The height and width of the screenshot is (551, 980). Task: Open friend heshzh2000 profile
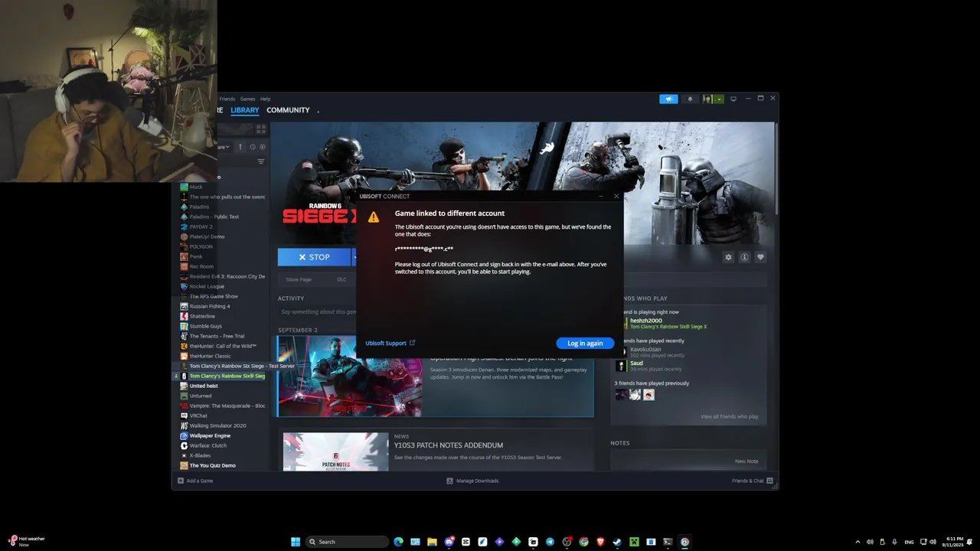[646, 321]
